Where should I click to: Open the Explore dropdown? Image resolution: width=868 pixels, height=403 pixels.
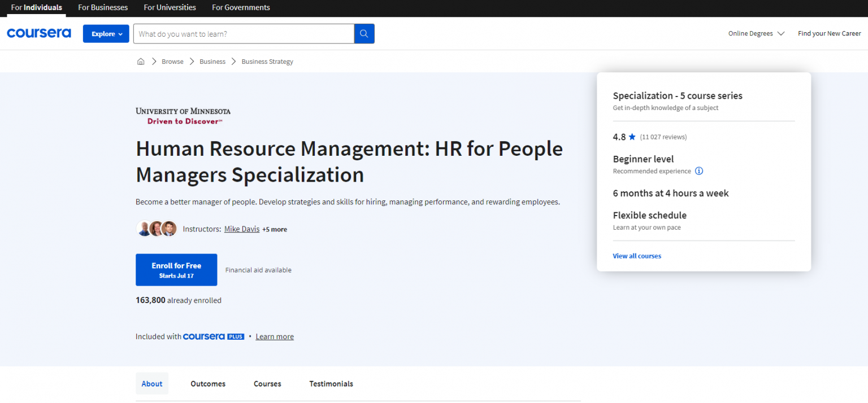tap(106, 33)
